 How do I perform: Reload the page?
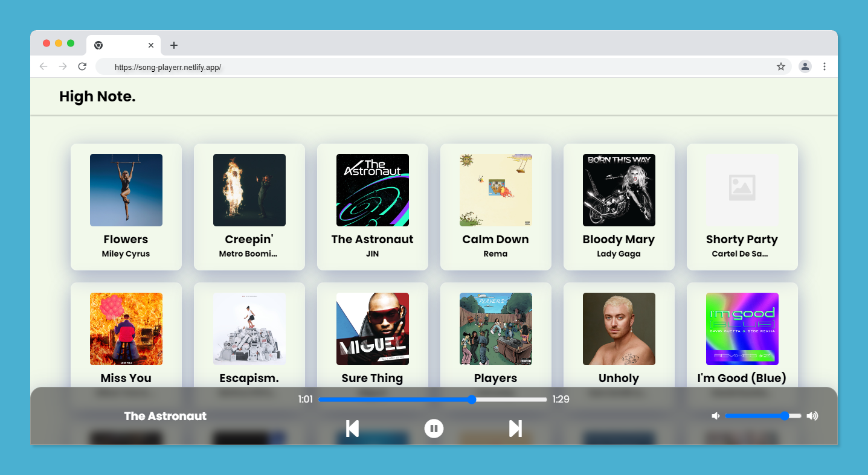82,66
